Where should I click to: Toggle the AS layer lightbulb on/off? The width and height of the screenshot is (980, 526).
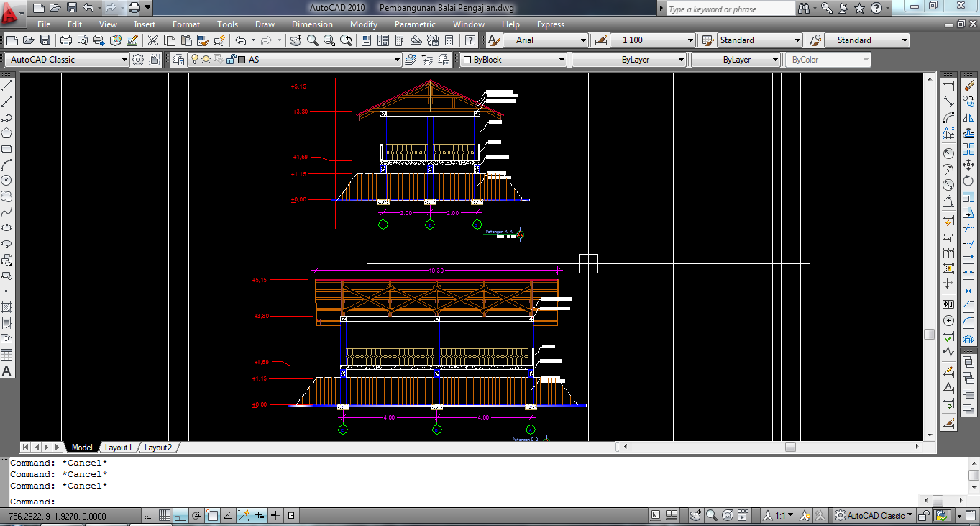194,60
